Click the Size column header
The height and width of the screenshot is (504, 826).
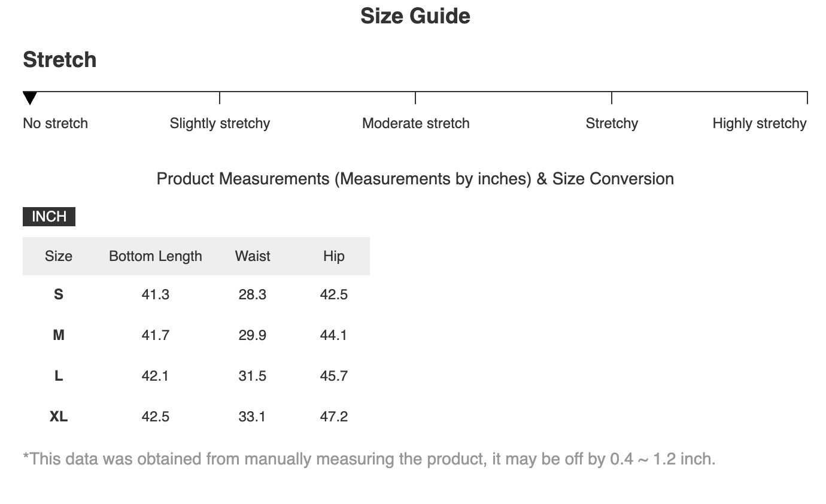point(59,256)
